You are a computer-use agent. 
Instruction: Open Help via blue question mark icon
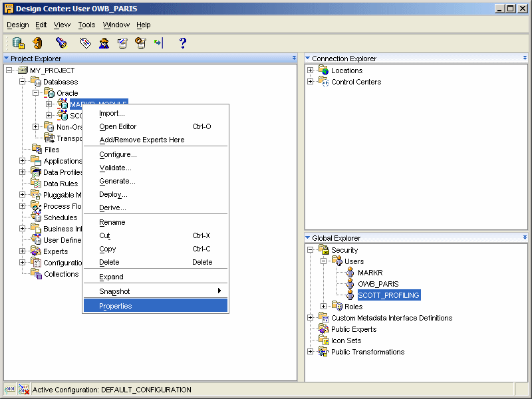click(183, 43)
